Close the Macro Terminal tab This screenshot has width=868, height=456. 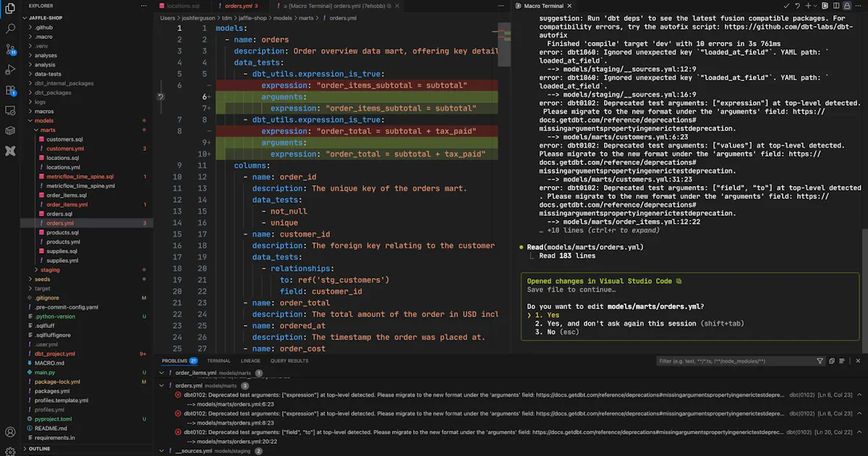point(569,5)
